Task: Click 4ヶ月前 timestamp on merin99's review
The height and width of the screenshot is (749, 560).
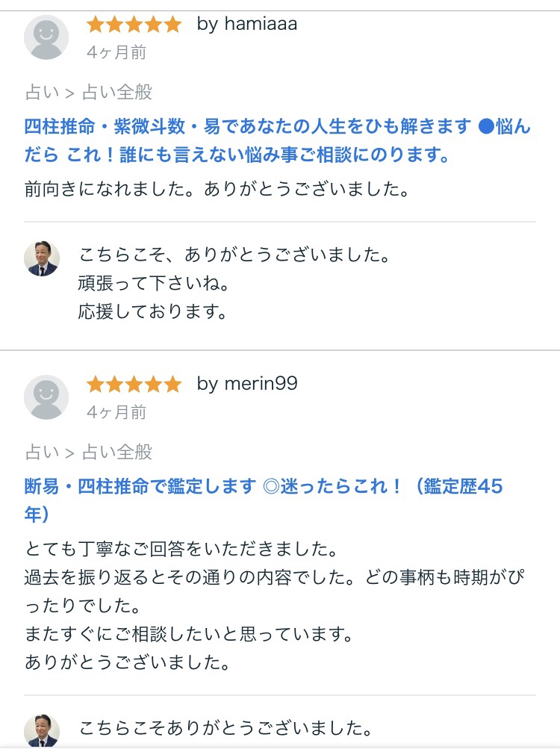Action: coord(116,412)
